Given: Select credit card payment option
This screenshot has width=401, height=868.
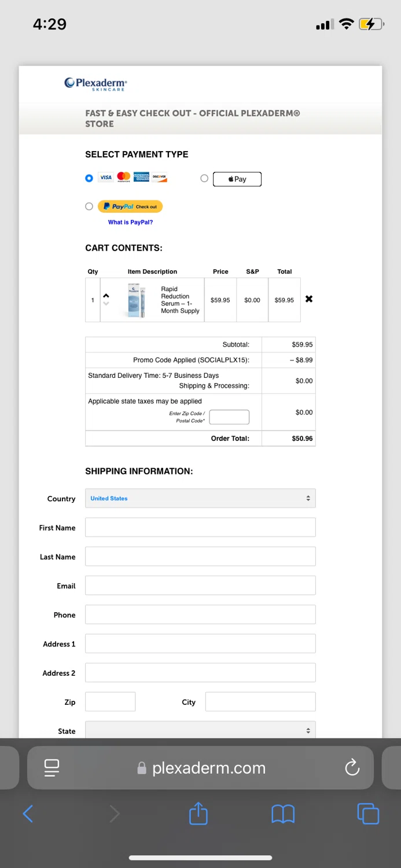Looking at the screenshot, I should pyautogui.click(x=89, y=178).
